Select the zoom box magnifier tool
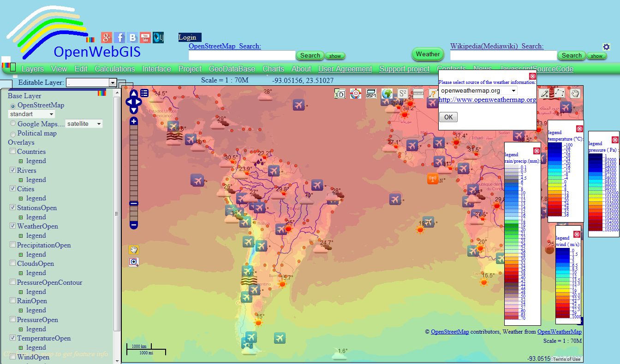Image resolution: width=620 pixels, height=364 pixels. pos(133,262)
